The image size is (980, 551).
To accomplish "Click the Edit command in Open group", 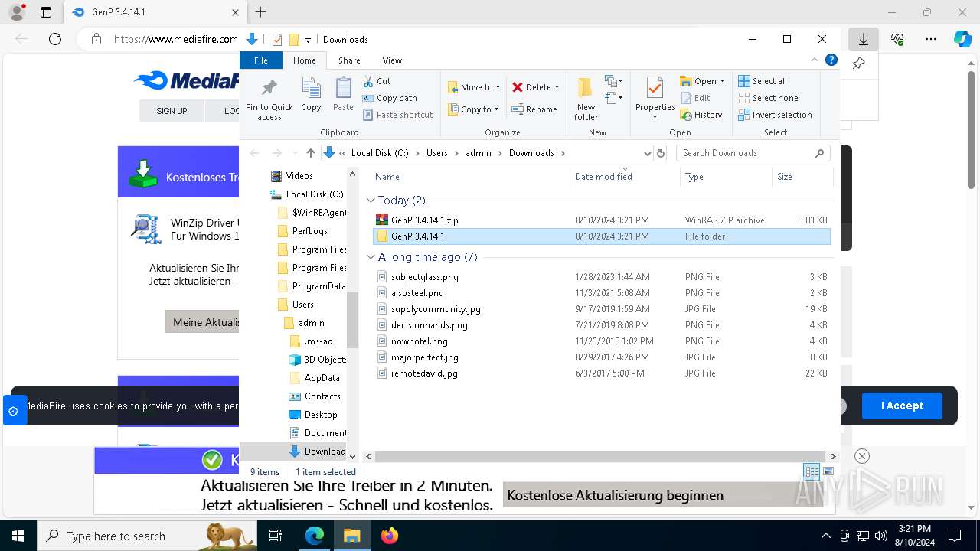I will (694, 98).
